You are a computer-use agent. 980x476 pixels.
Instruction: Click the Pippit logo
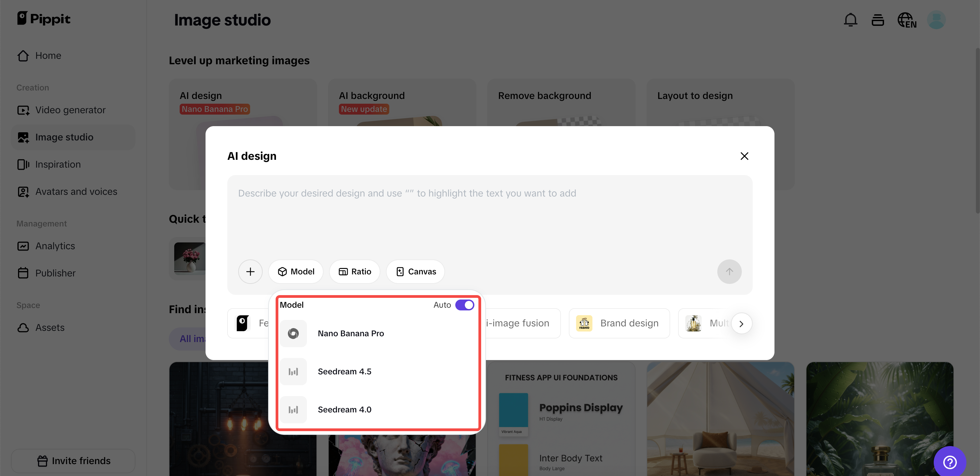click(x=44, y=18)
